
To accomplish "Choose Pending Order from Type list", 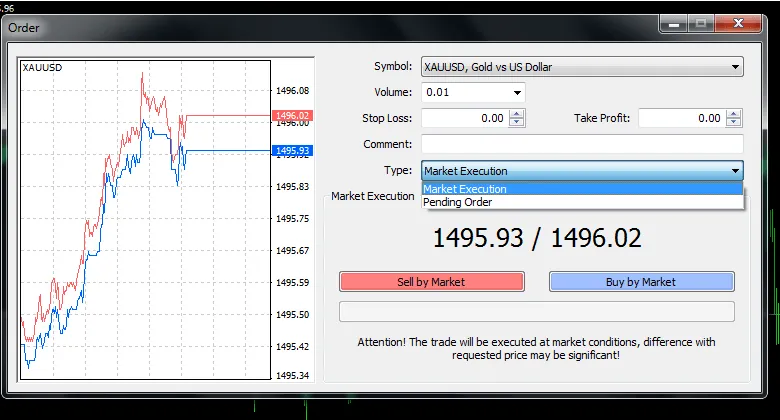I will tap(582, 202).
